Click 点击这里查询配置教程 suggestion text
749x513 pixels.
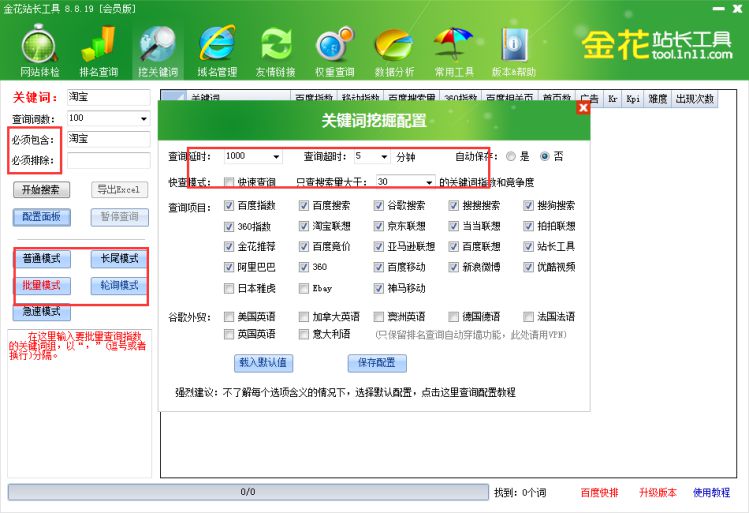468,393
